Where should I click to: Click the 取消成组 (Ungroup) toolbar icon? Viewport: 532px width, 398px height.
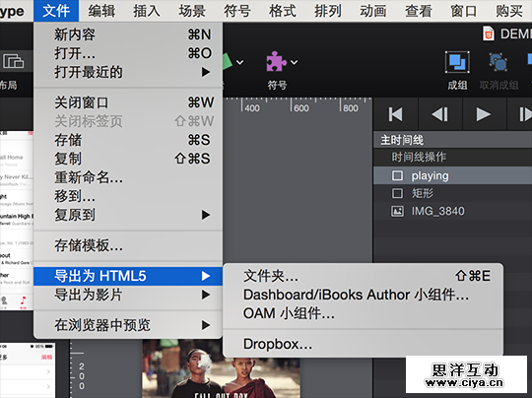498,62
